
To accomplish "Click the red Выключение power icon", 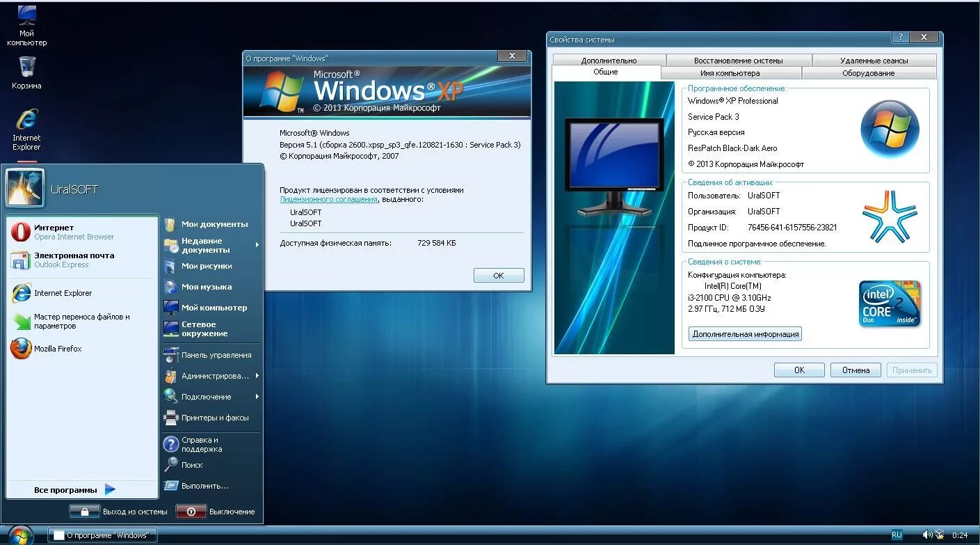I will click(191, 512).
